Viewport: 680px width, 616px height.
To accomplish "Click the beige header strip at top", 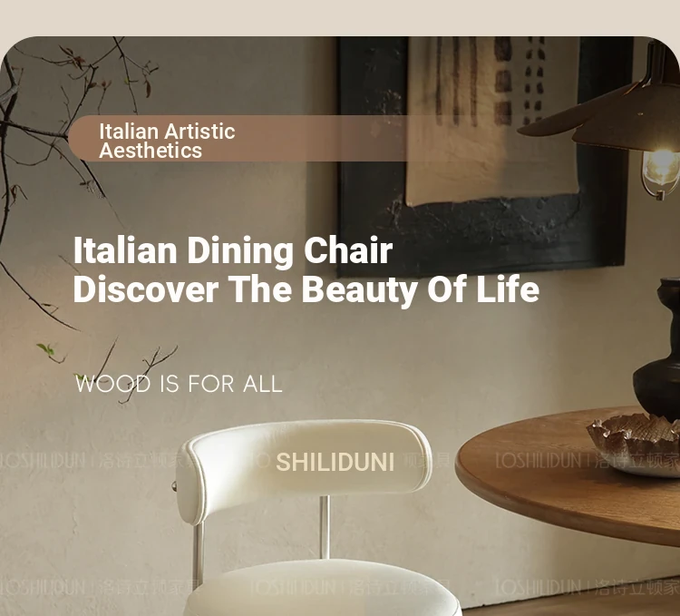I will click(x=340, y=17).
